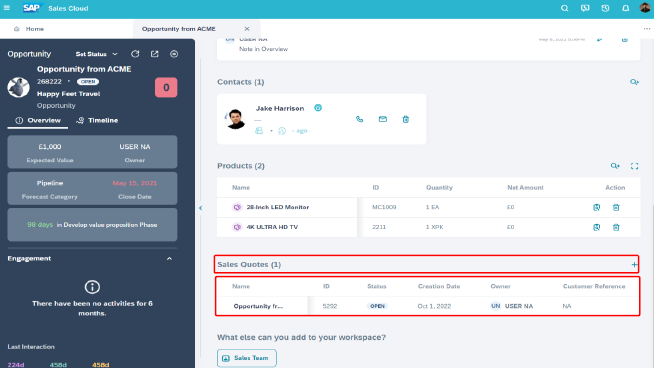
Task: Open the Opportunity fr... sales quote link
Action: tap(258, 306)
